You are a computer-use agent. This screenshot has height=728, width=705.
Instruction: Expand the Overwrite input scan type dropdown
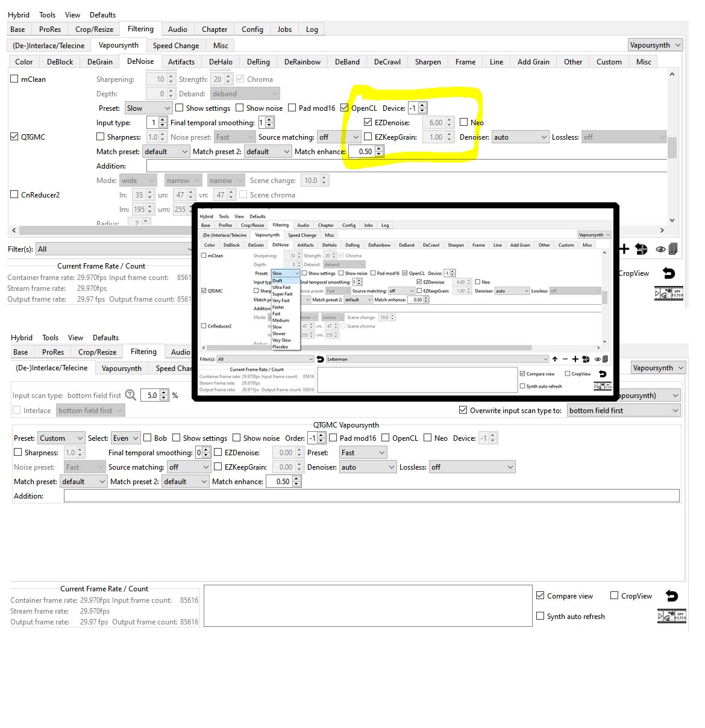pyautogui.click(x=624, y=410)
